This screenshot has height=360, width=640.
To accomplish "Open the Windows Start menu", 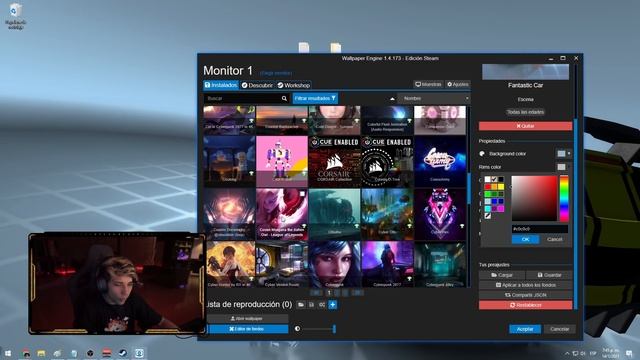I will [x=8, y=353].
